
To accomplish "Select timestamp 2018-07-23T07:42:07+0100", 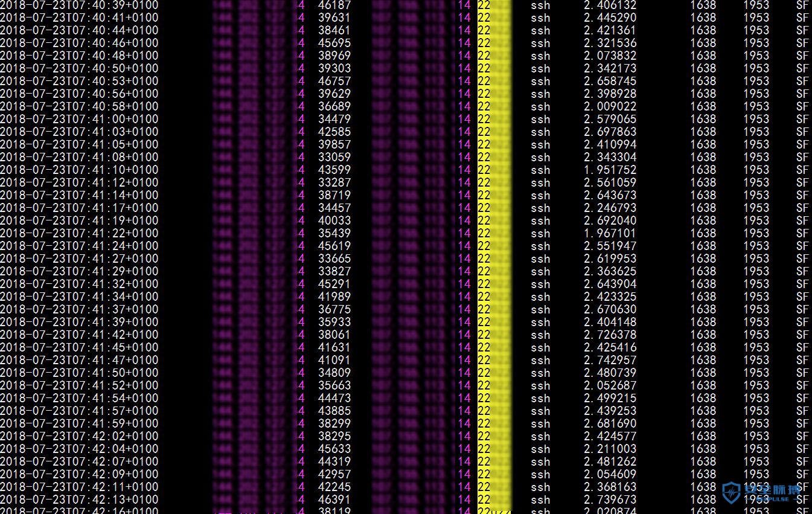I will [x=79, y=461].
